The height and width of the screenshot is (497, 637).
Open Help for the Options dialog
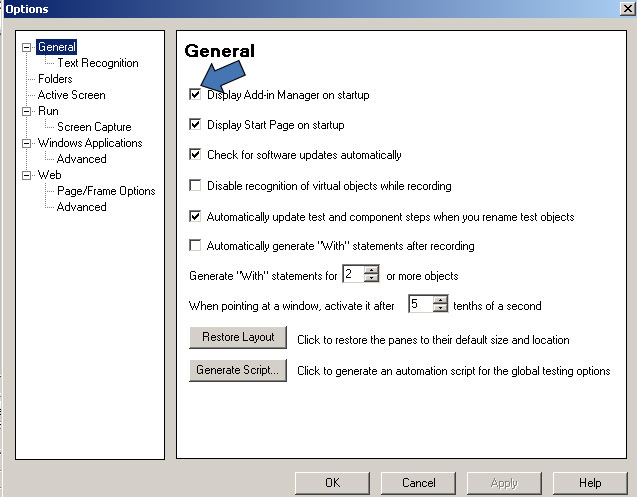[x=590, y=483]
